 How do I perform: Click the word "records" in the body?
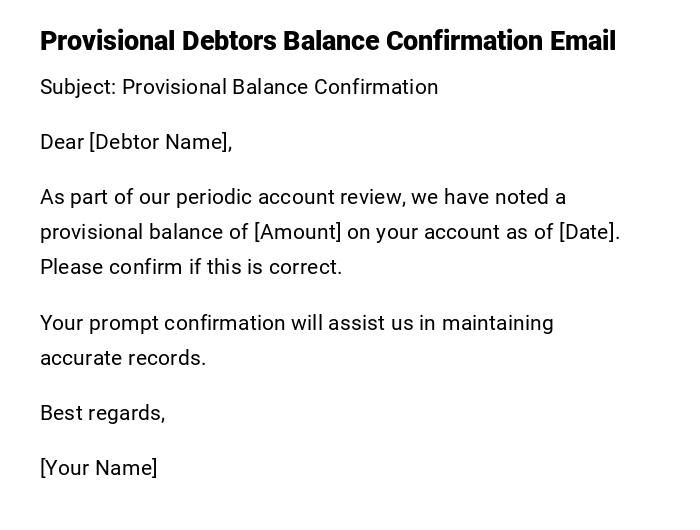coord(165,358)
